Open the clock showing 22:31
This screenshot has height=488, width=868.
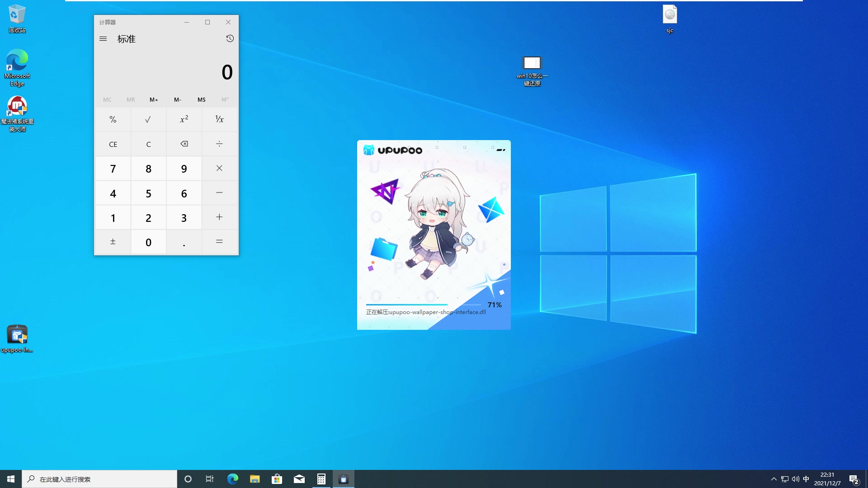click(827, 479)
